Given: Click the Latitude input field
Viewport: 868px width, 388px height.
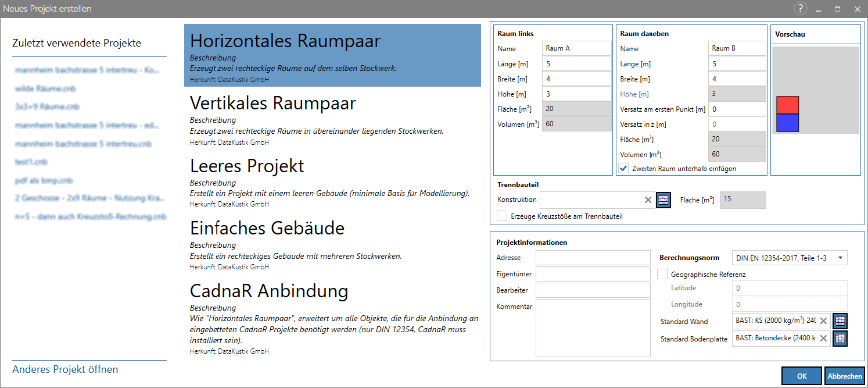Looking at the screenshot, I should pos(790,288).
